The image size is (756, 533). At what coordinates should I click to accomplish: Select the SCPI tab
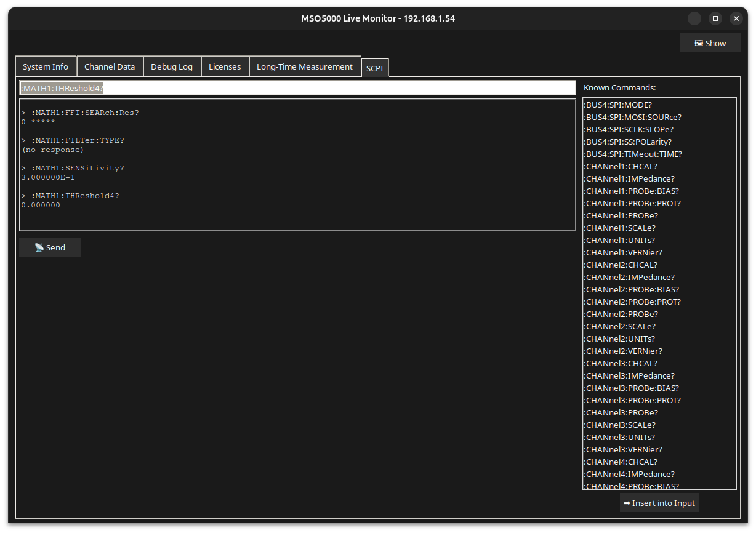click(x=375, y=68)
